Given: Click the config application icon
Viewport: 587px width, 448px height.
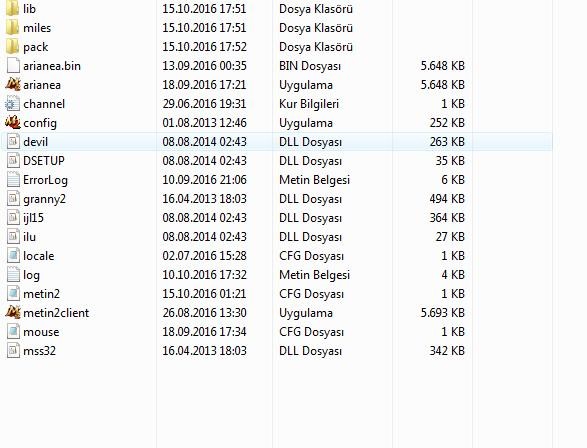Looking at the screenshot, I should tap(13, 122).
